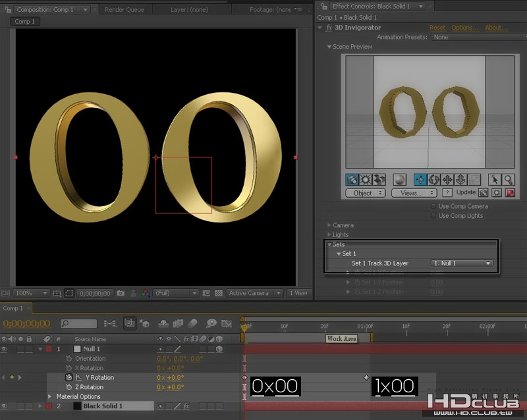Switch to the Render Queue tab
Image resolution: width=527 pixels, height=420 pixels.
point(125,10)
